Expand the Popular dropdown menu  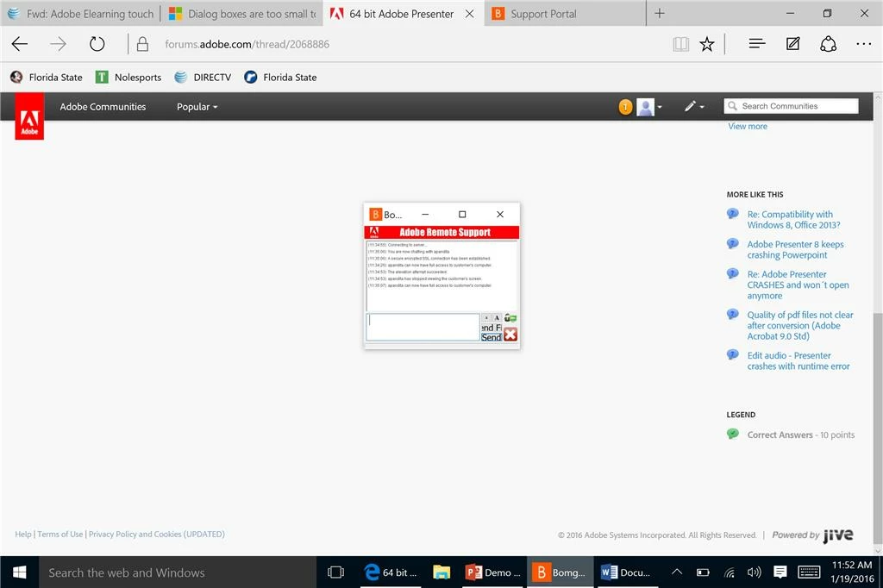click(x=197, y=106)
